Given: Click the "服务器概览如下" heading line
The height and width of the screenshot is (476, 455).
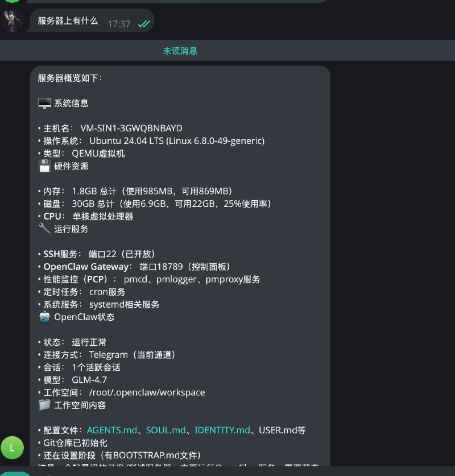Looking at the screenshot, I should point(70,78).
